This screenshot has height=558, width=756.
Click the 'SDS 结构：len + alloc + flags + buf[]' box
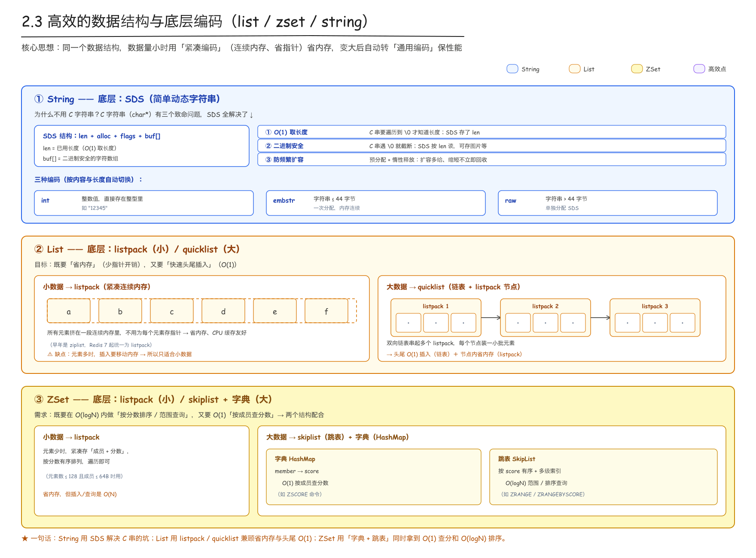point(142,146)
